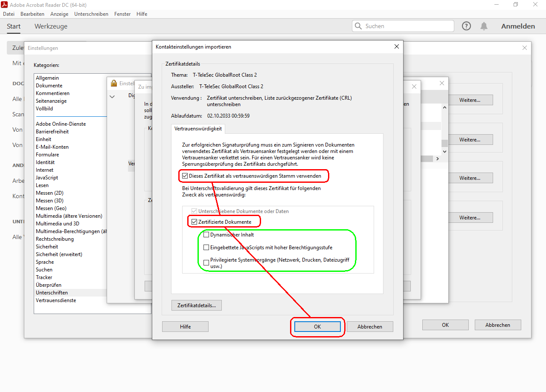
Task: Toggle the 'Zertifizierte Dokumente' checkbox
Action: point(195,222)
